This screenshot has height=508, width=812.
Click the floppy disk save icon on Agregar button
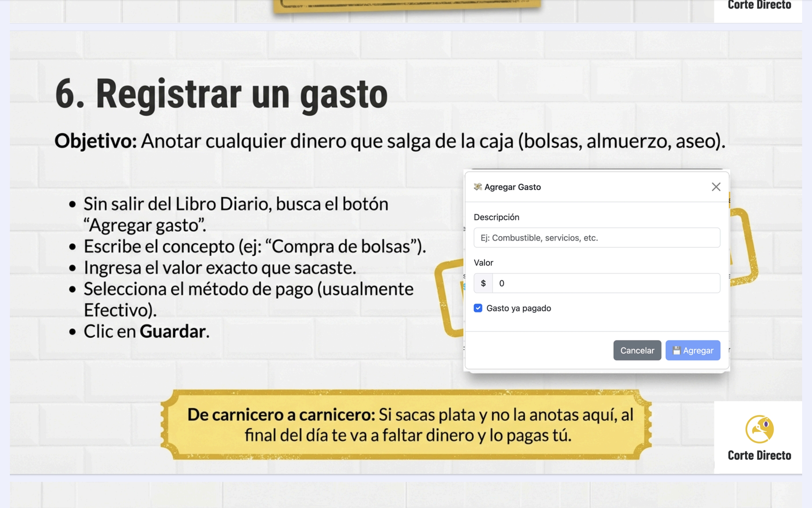click(x=676, y=350)
